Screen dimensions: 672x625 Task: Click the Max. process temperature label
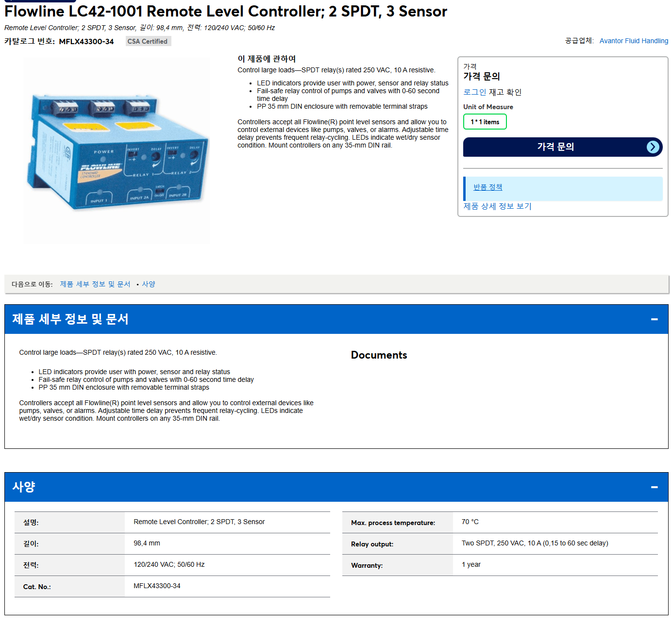[393, 523]
